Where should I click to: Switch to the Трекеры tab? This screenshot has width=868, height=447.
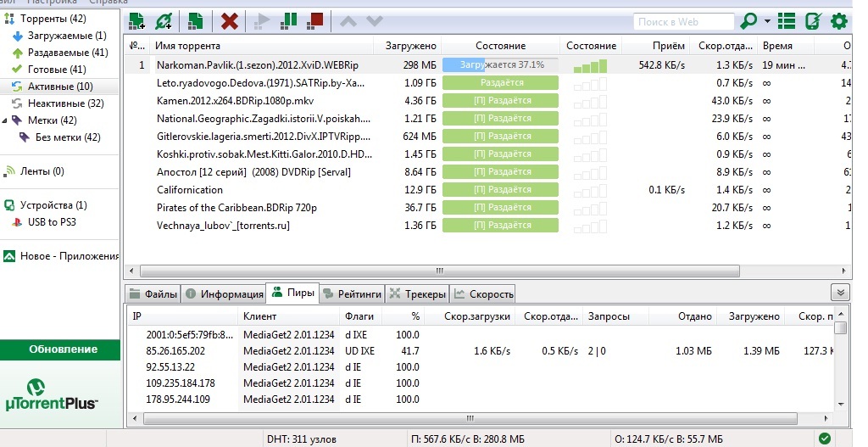[417, 294]
